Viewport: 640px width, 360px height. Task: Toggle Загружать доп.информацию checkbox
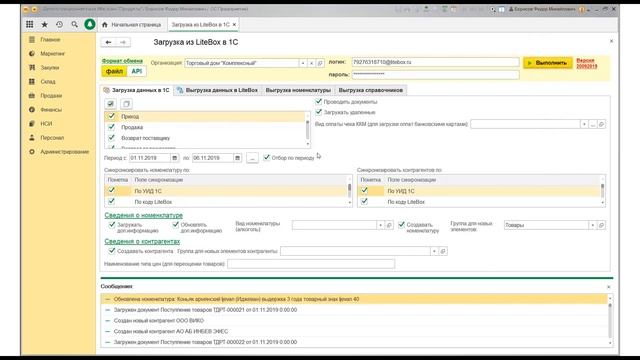pos(112,224)
